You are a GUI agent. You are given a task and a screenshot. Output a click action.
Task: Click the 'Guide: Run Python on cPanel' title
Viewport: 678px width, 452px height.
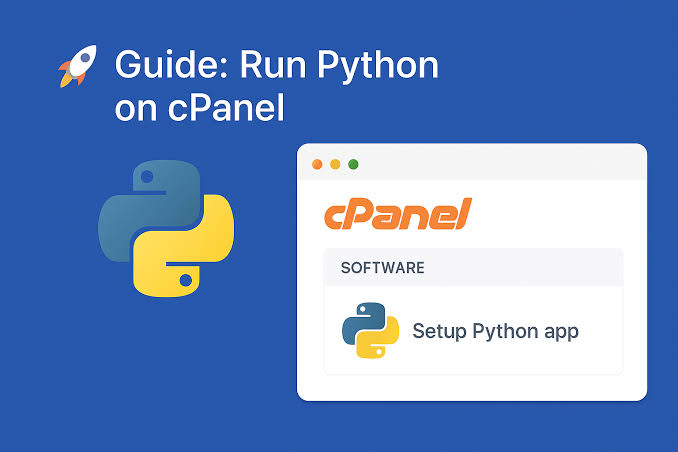pyautogui.click(x=277, y=86)
